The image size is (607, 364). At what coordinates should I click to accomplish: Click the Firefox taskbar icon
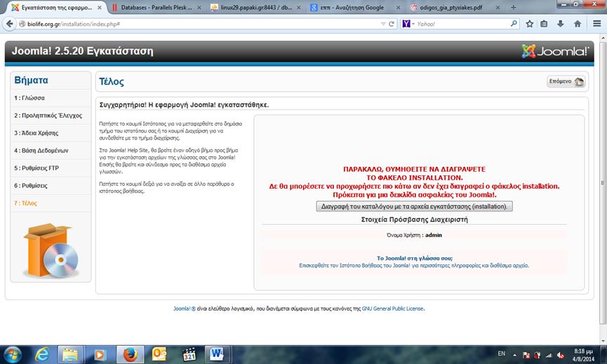pos(130,354)
